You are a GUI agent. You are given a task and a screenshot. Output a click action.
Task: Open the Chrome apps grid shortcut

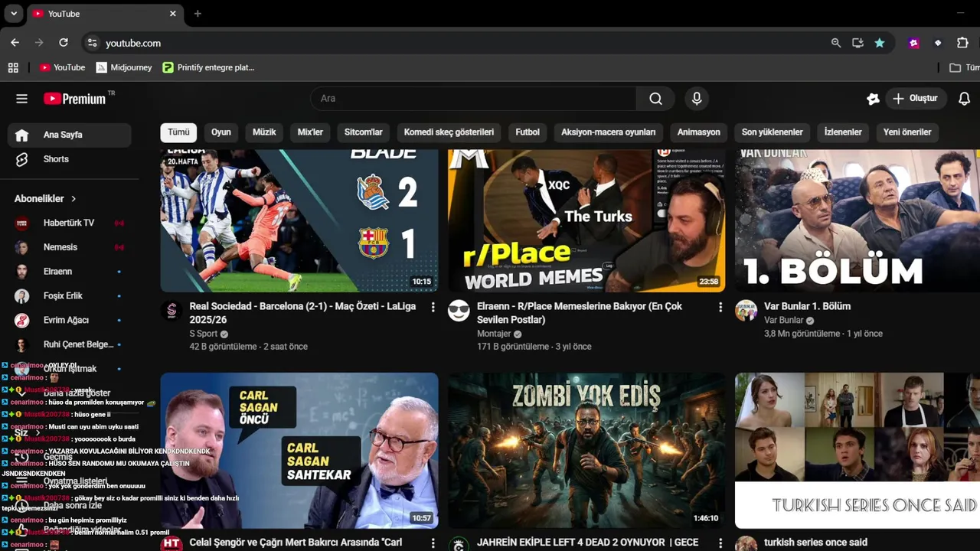pos(13,67)
